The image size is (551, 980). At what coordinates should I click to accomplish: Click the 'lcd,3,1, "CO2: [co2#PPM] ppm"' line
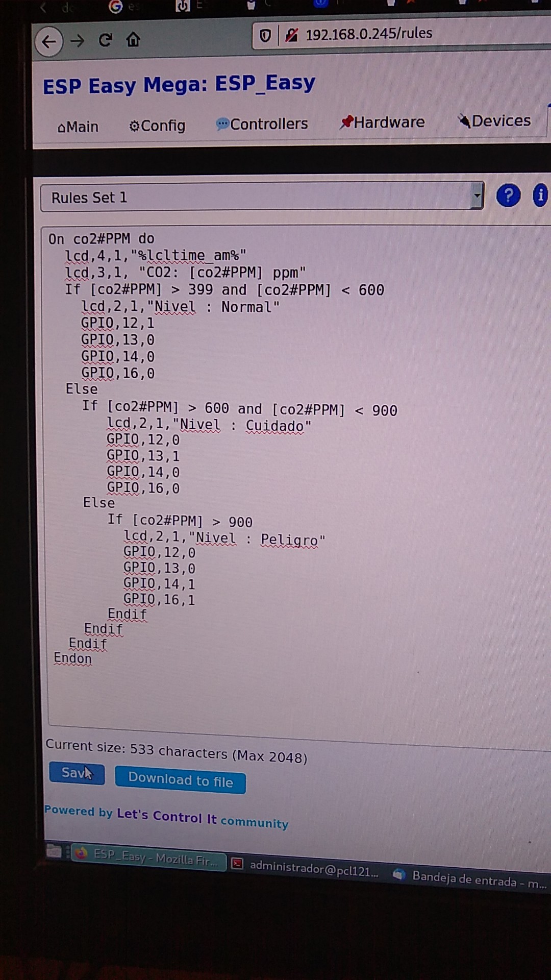pos(185,273)
